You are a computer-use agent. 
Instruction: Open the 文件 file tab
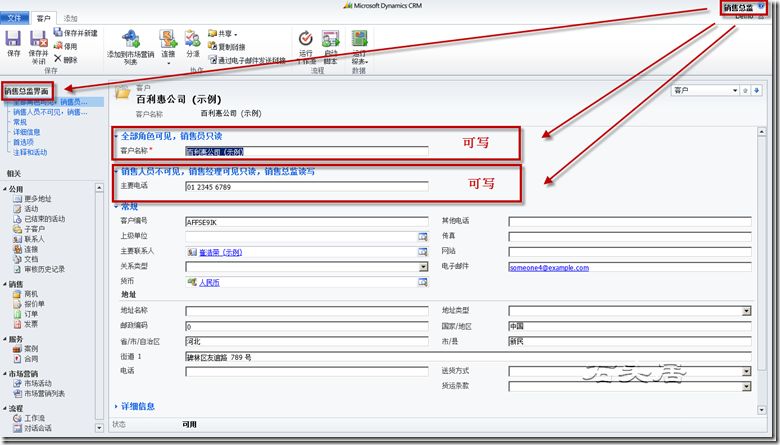14,18
